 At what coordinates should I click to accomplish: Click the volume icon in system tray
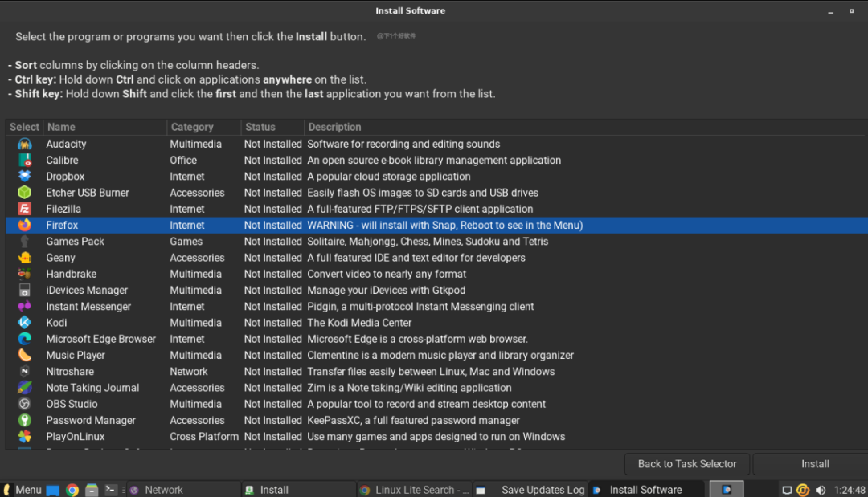click(820, 489)
